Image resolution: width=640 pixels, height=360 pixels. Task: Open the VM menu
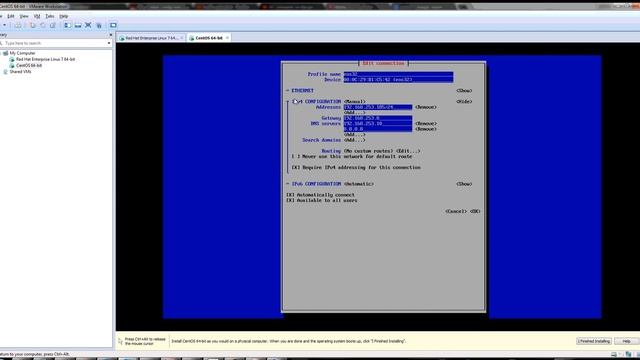pos(37,16)
